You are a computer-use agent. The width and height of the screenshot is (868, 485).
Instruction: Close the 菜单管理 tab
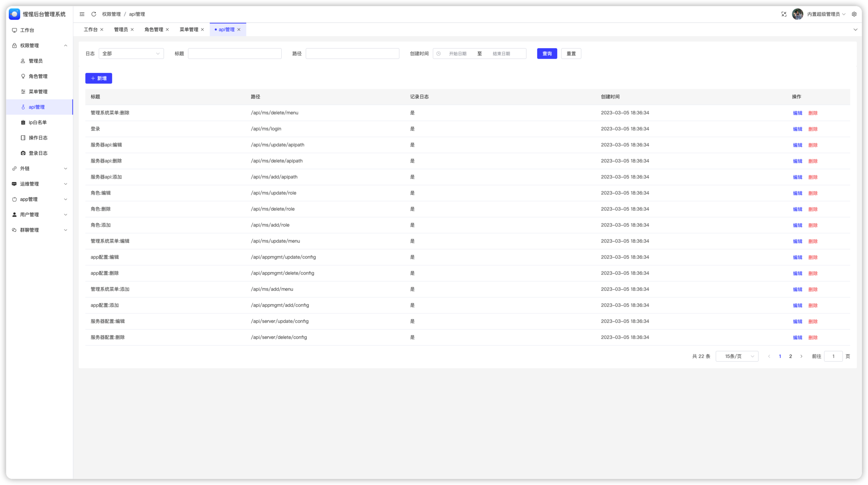coord(202,30)
